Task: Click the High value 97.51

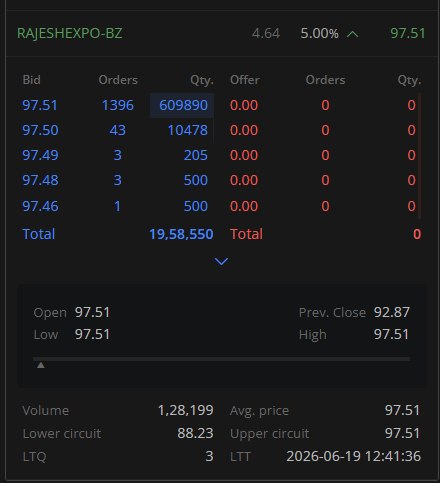Action: coord(391,334)
